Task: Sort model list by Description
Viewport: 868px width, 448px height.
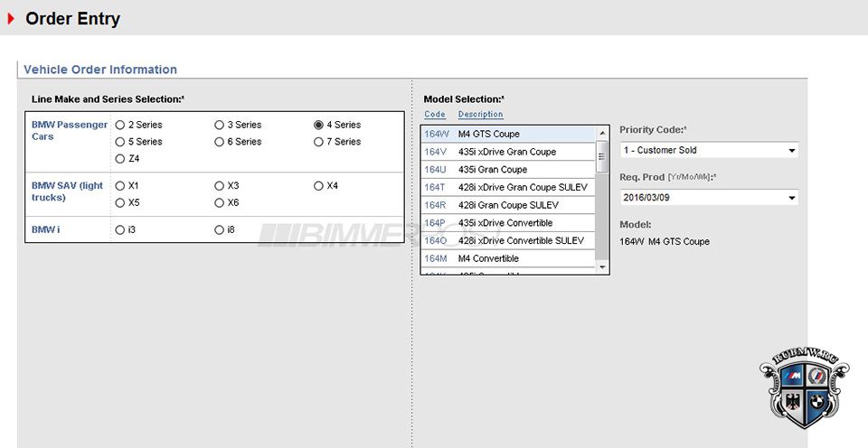Action: point(480,115)
